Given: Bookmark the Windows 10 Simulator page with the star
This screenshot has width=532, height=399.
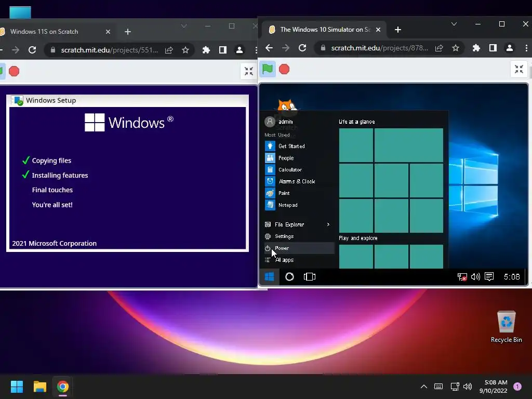Looking at the screenshot, I should pos(455,48).
